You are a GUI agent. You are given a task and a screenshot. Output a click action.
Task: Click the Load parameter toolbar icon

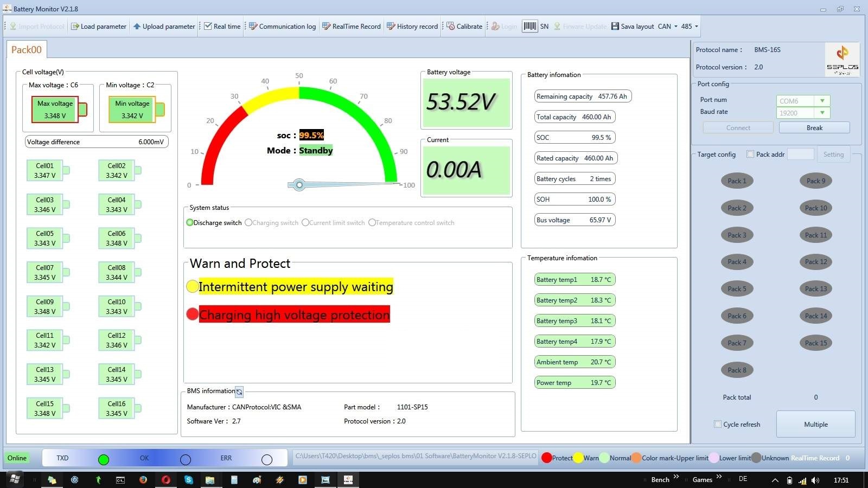[75, 26]
